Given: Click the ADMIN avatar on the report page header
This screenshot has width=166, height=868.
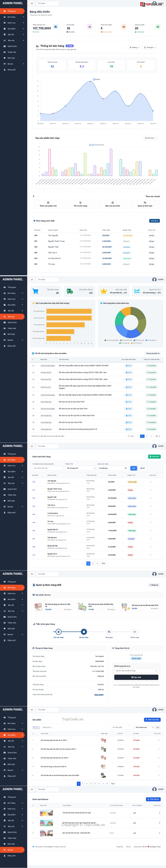Looking at the screenshot, I should click(154, 279).
